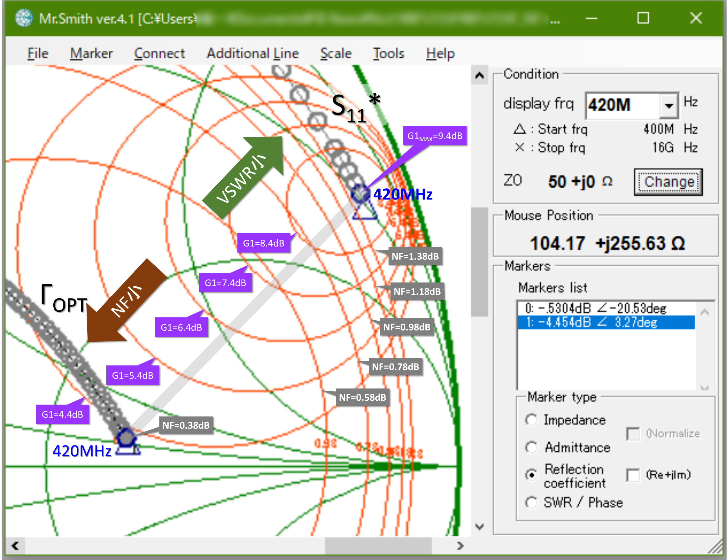Click the G1=6.4dB label
Screen dimensions: 728x560
click(x=181, y=327)
